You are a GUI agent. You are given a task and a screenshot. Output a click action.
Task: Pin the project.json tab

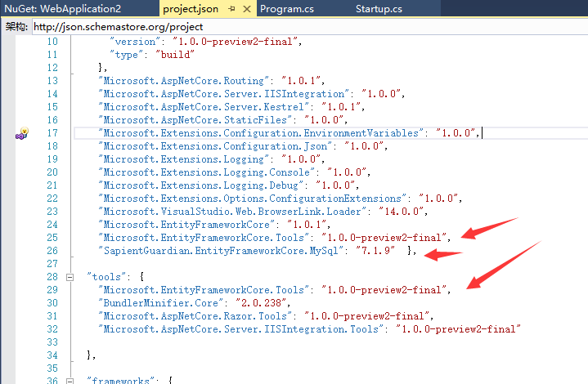click(231, 9)
